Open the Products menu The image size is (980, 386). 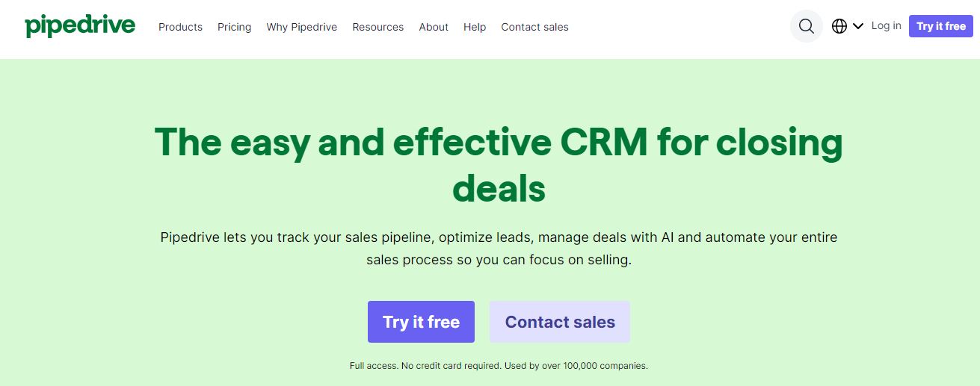click(180, 27)
